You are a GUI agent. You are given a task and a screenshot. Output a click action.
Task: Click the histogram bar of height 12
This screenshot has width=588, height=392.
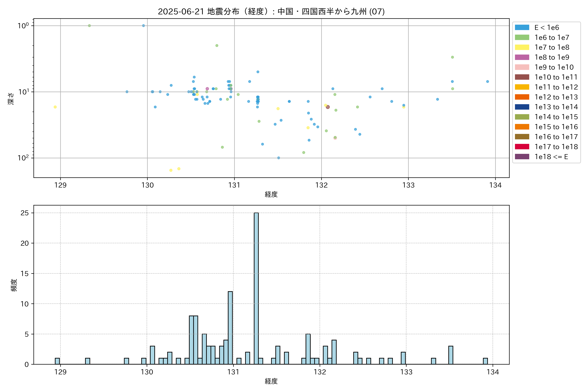click(x=230, y=327)
